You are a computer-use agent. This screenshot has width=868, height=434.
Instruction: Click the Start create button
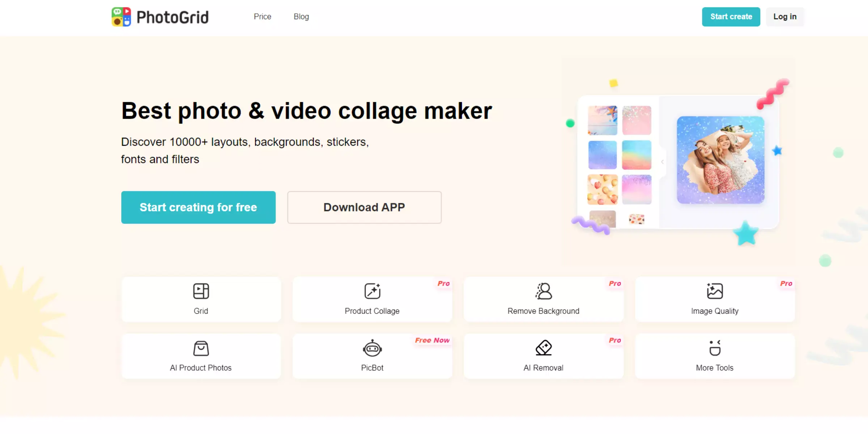(731, 17)
